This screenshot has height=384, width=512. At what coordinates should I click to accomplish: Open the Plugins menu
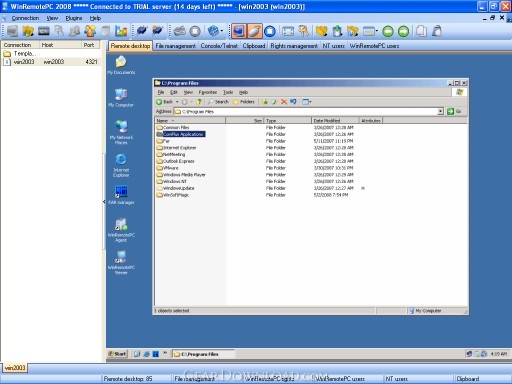pos(74,18)
